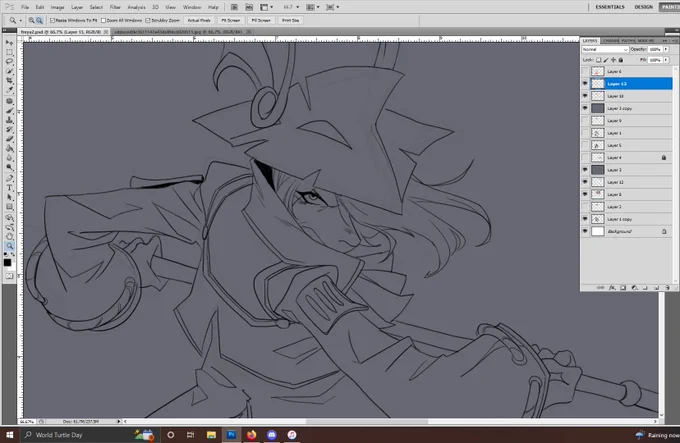Viewport: 680px width, 443px height.
Task: Select the Path Selection tool
Action: 9,197
